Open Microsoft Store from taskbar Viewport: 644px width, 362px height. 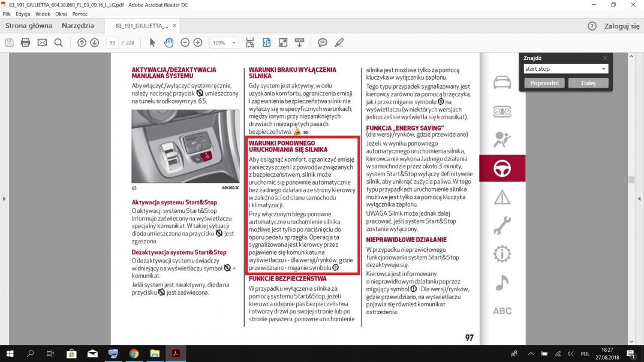[71, 354]
